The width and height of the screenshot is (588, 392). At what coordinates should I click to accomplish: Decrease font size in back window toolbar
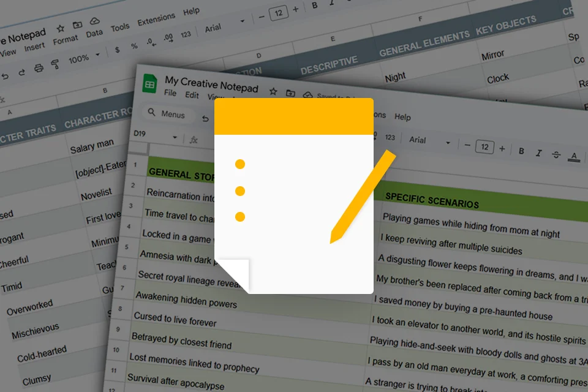point(262,17)
